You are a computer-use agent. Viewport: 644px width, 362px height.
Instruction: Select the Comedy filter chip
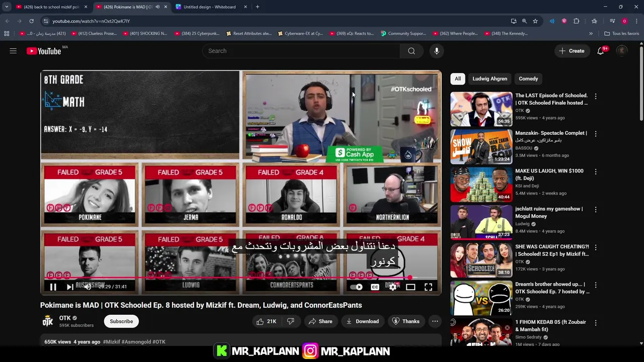528,78
